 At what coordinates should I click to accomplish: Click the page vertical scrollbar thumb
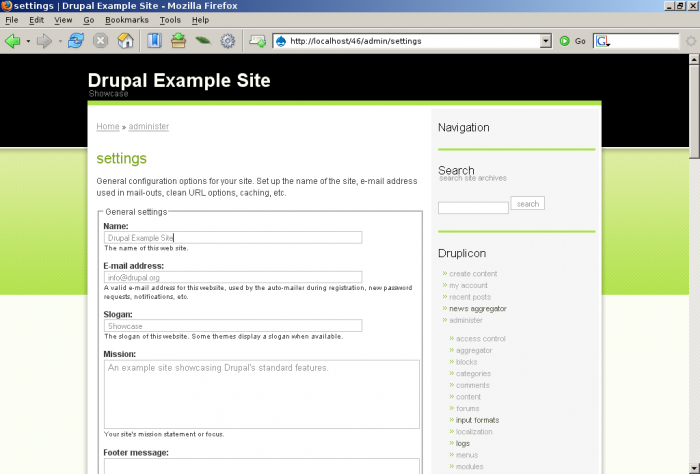[x=694, y=111]
